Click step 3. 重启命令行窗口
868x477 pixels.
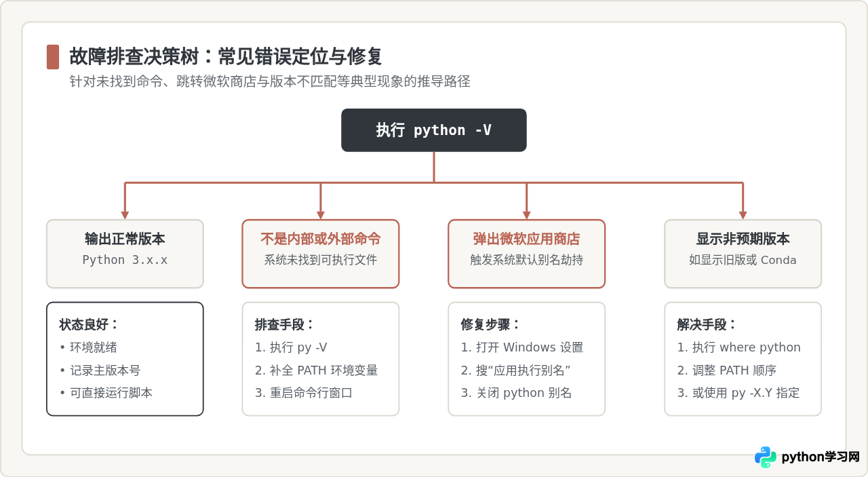[x=304, y=393]
